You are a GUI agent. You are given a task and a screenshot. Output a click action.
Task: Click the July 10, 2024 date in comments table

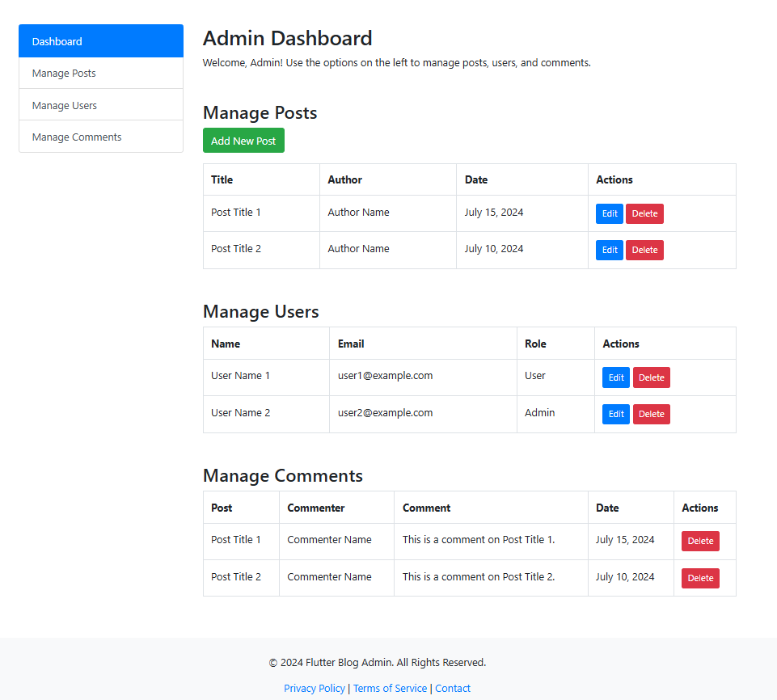click(625, 576)
